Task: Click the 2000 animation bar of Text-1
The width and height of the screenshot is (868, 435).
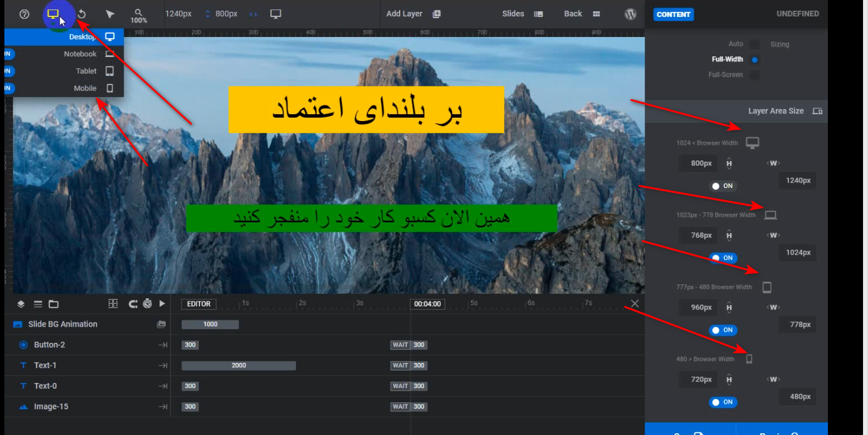Action: [238, 365]
